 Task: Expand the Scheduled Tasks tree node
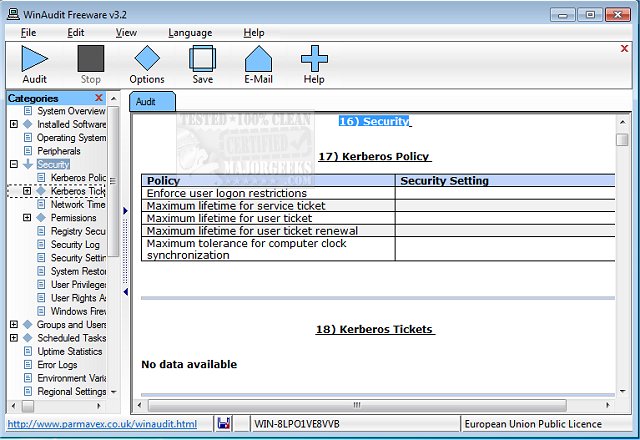[14, 338]
